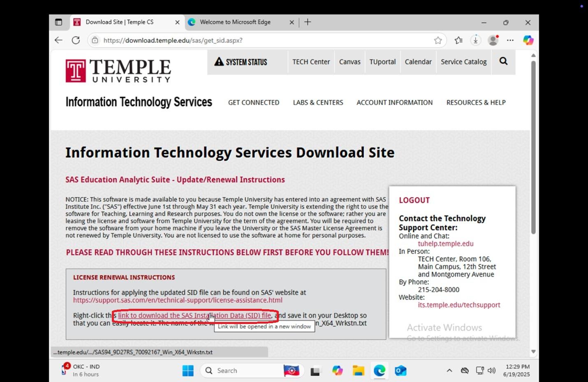Open volume control tray icon
The height and width of the screenshot is (382, 588).
[491, 370]
